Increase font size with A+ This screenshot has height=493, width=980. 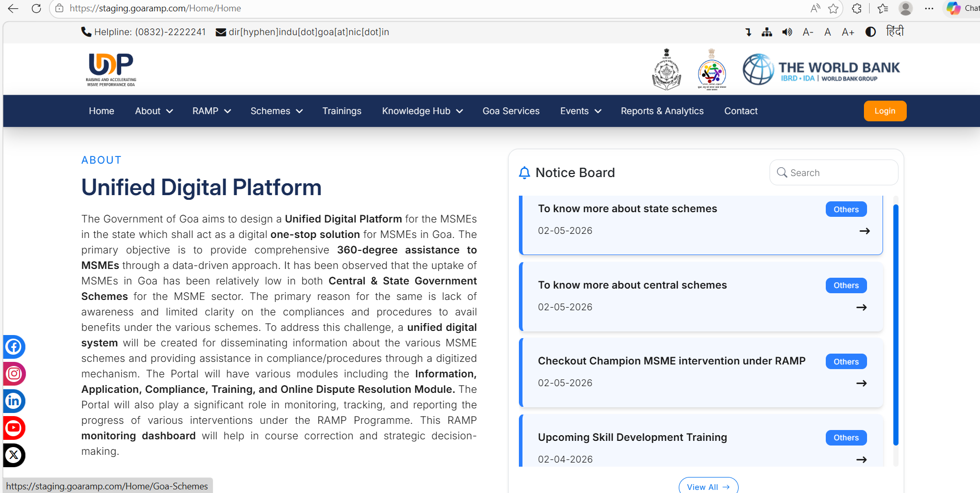848,32
